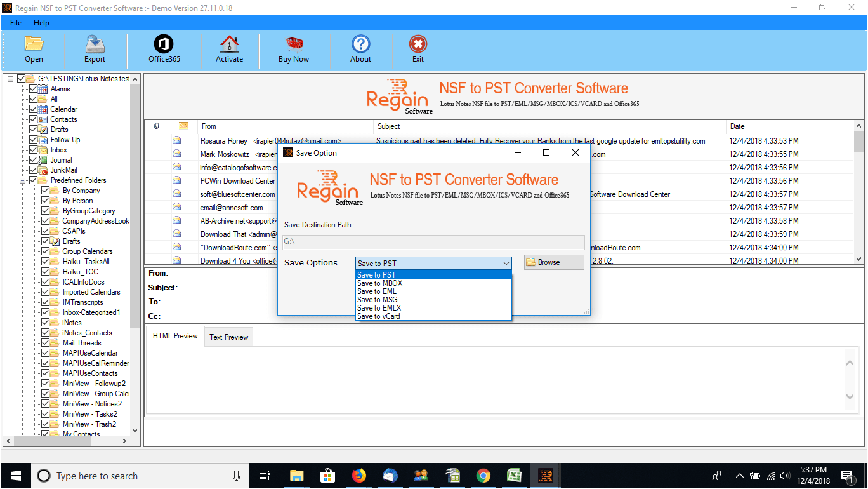
Task: Open File Explorer from the taskbar
Action: tap(296, 476)
